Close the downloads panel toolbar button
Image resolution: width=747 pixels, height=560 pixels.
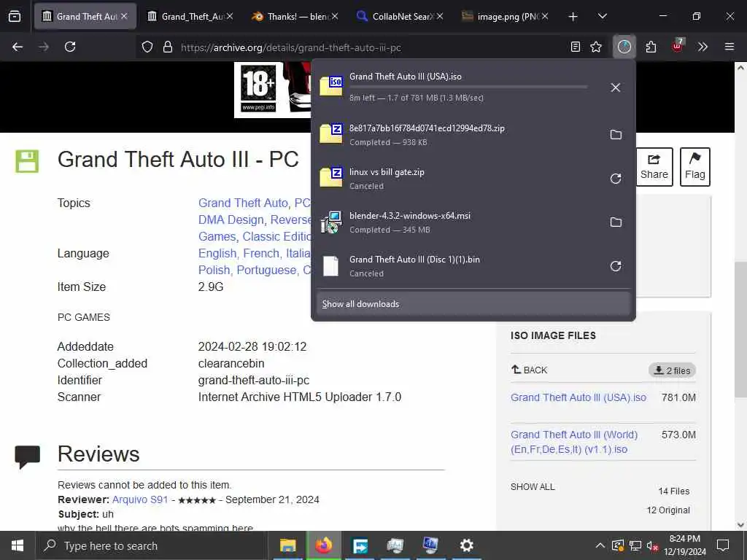click(624, 47)
